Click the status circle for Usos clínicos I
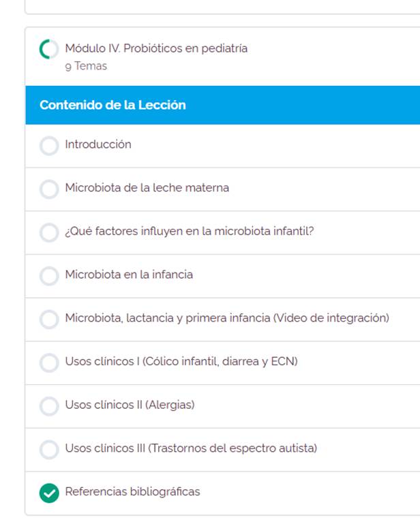The width and height of the screenshot is (420, 522). coord(49,363)
